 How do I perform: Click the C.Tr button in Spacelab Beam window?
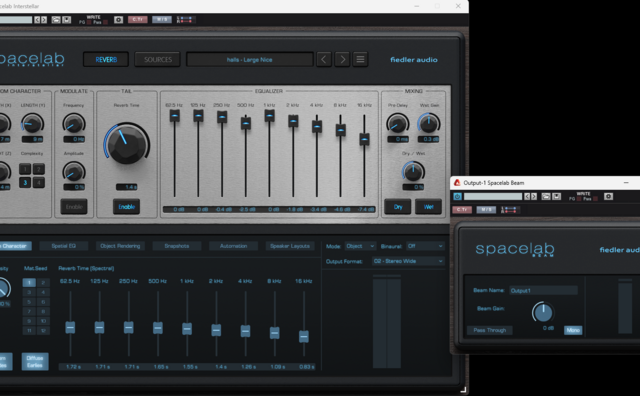[462, 209]
